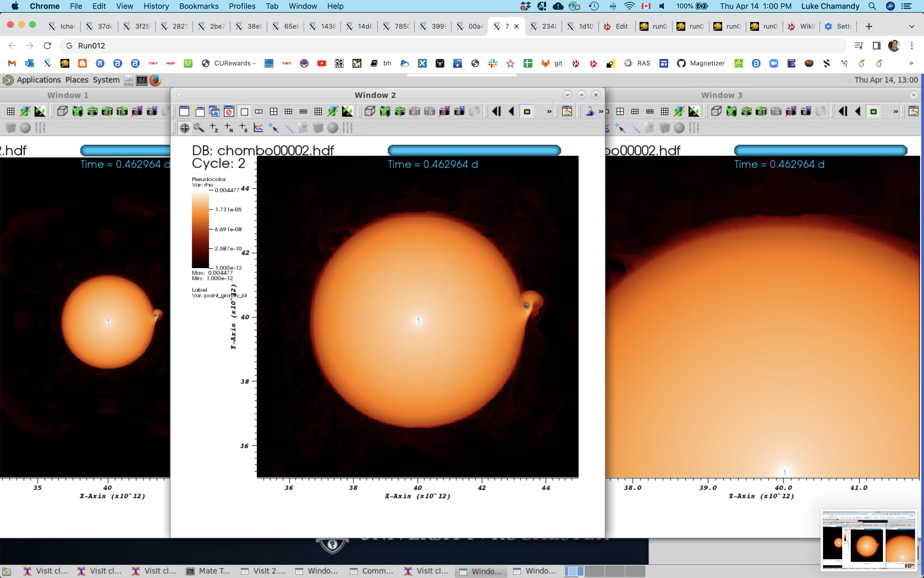Click the up-chevron button on Window 2

[x=582, y=95]
